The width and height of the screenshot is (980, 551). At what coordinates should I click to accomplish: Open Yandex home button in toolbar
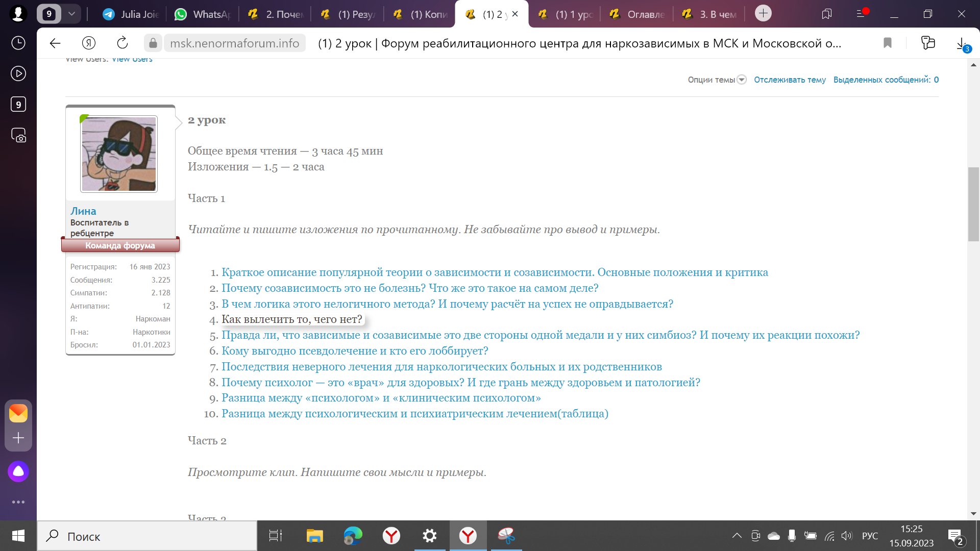[89, 43]
